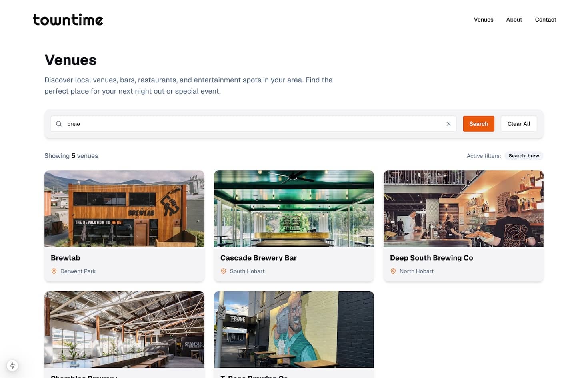The height and width of the screenshot is (378, 588).
Task: Click the location pin next to Derwent Park
Action: click(x=54, y=271)
